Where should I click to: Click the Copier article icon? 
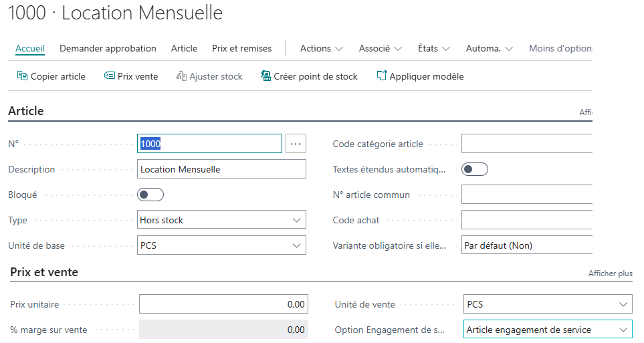point(22,76)
